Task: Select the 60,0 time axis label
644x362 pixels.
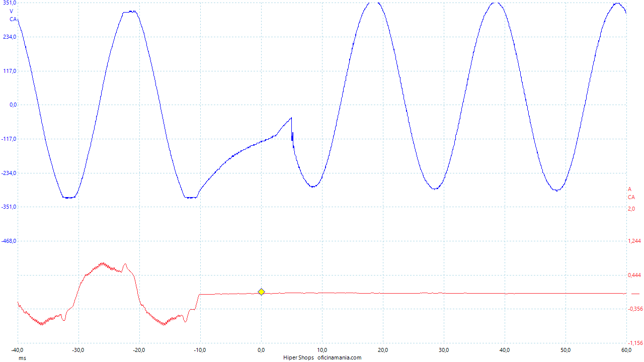Action: coord(626,350)
